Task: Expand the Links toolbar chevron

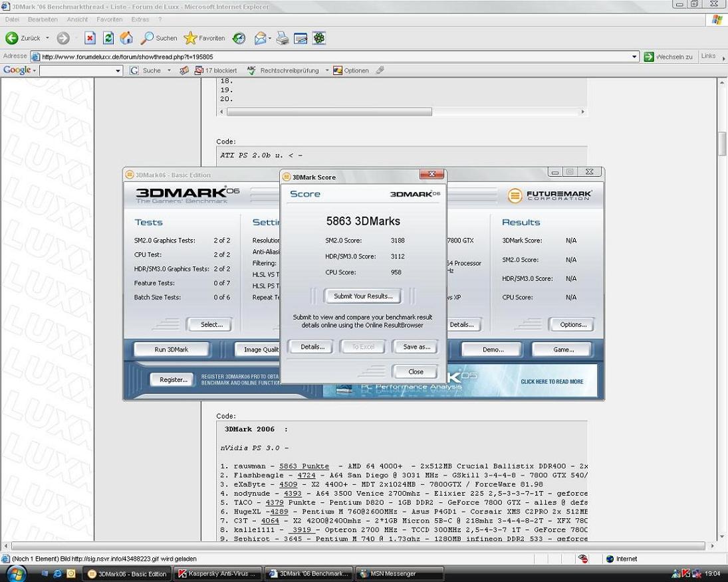Action: pos(724,58)
